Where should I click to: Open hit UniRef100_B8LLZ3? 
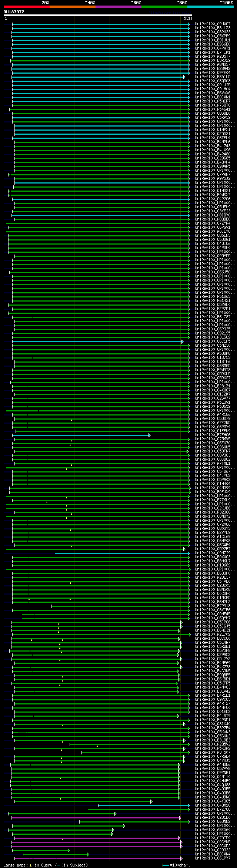(x=213, y=28)
